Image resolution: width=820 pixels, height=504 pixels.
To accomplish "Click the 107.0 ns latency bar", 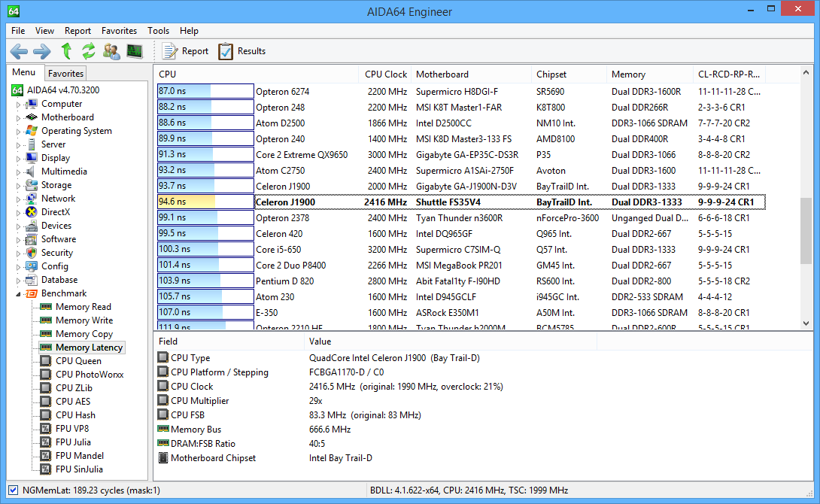I will point(205,312).
